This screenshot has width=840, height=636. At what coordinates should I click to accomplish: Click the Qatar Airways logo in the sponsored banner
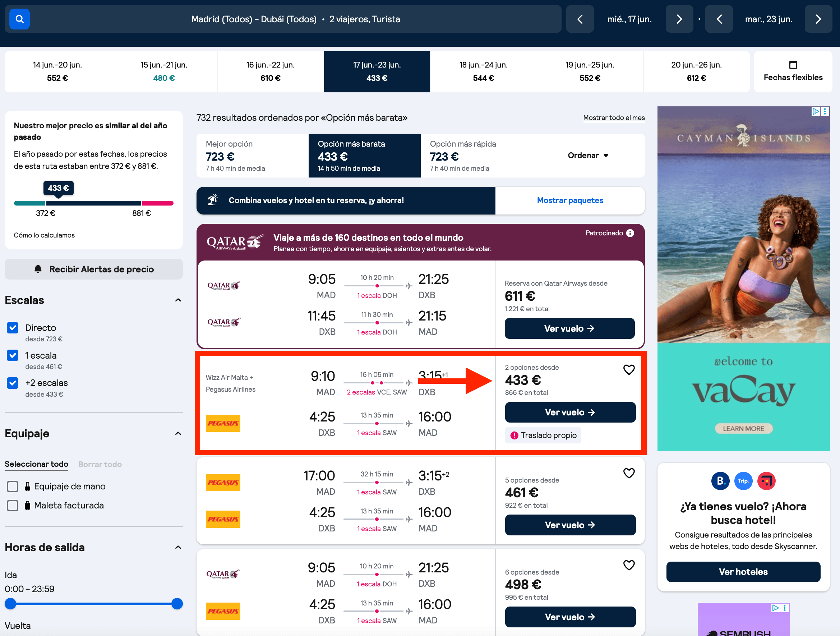pyautogui.click(x=235, y=242)
